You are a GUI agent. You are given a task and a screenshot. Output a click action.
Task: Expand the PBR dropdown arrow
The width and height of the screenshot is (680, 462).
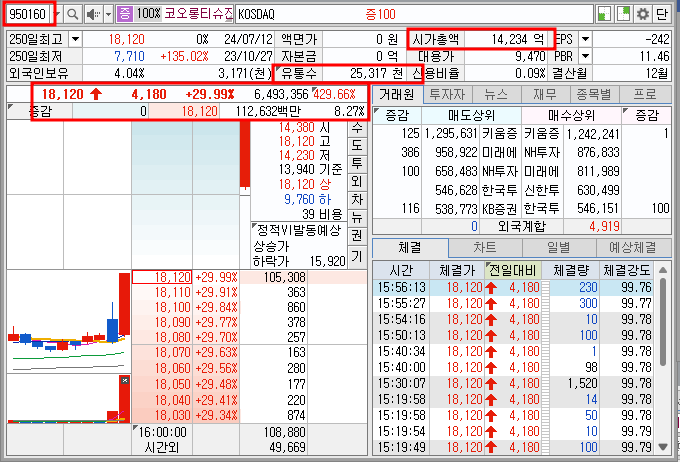[x=585, y=56]
